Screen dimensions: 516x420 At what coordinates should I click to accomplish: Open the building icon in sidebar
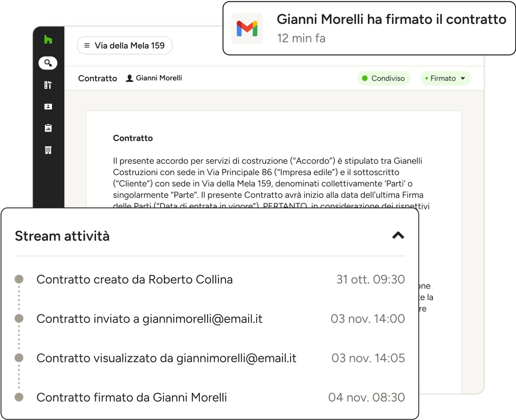[x=48, y=150]
